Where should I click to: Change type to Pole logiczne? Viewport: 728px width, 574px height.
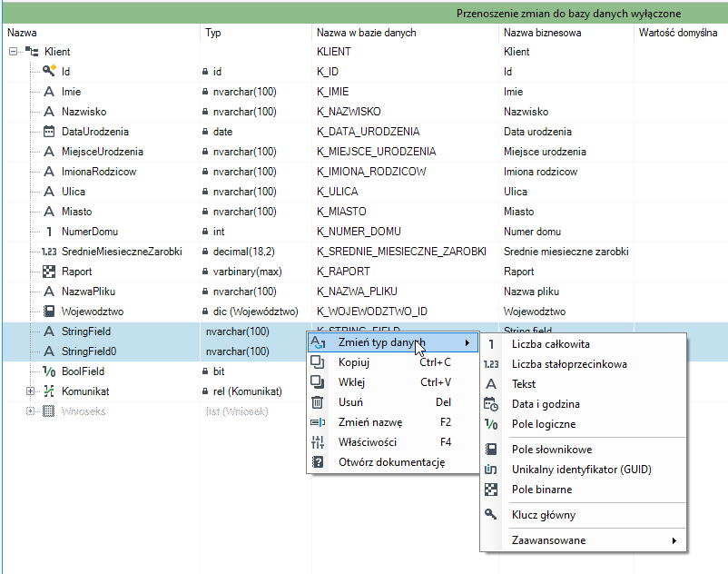[x=583, y=424]
